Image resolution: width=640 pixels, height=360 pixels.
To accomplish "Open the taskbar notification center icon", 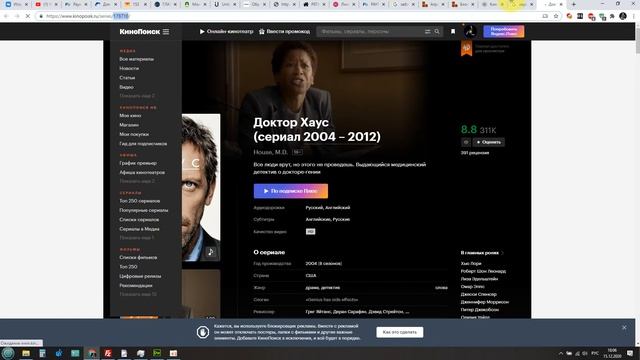I will 630,353.
